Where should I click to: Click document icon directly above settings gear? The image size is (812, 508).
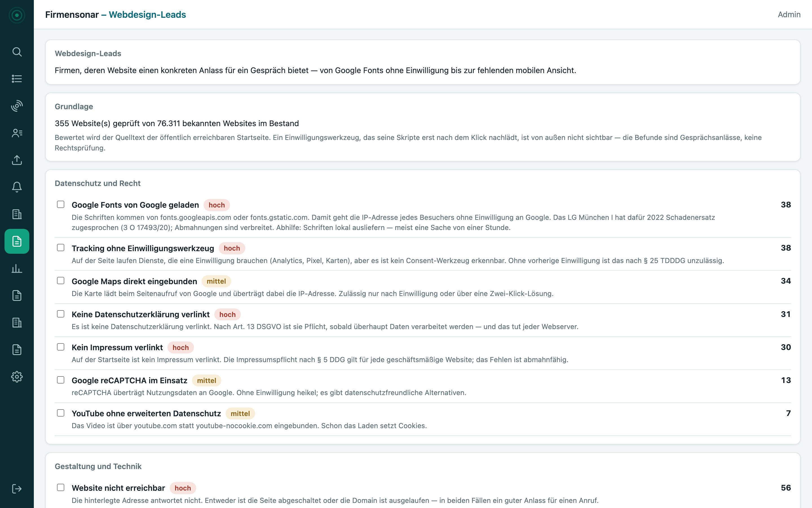pos(17,350)
